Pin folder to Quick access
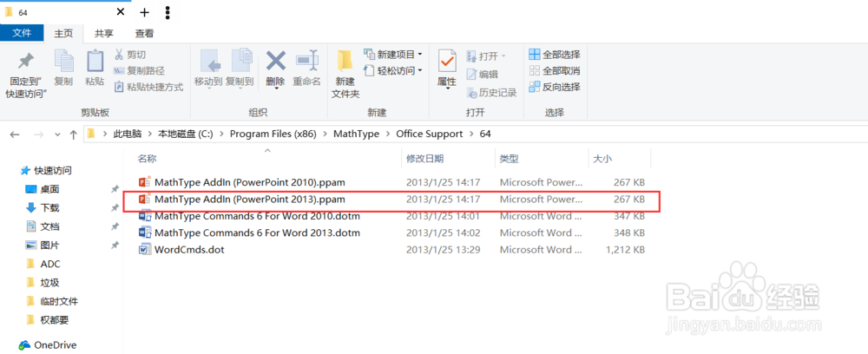This screenshot has height=354, width=868. (x=25, y=75)
